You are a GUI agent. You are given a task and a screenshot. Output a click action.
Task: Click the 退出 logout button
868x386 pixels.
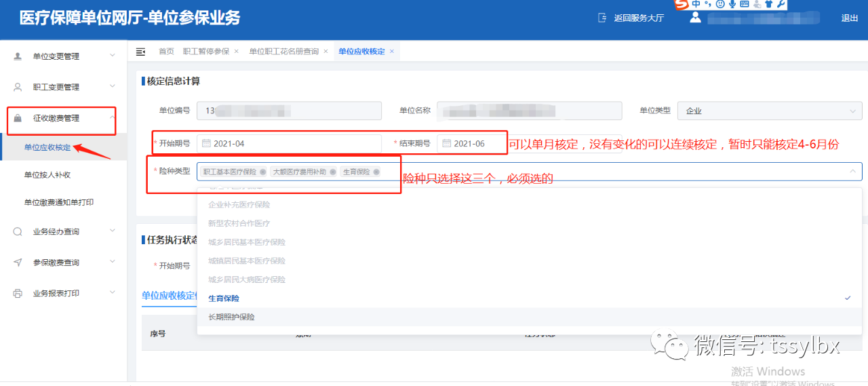849,18
